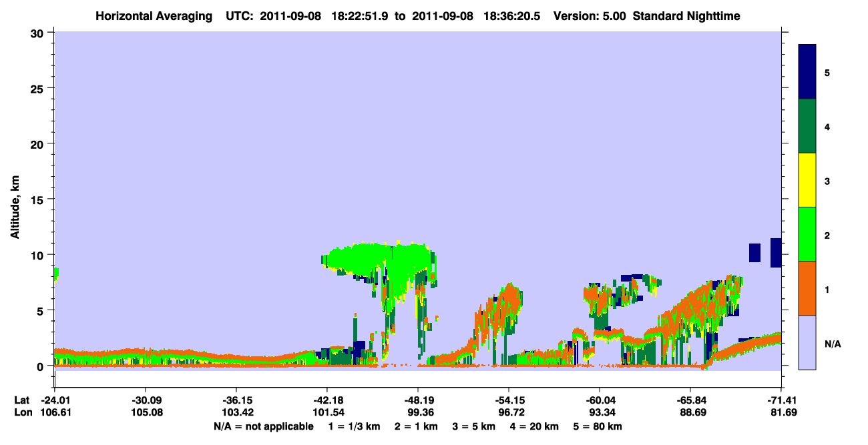Click the start time '18:22:51.9'
868x445 pixels.
(x=361, y=16)
